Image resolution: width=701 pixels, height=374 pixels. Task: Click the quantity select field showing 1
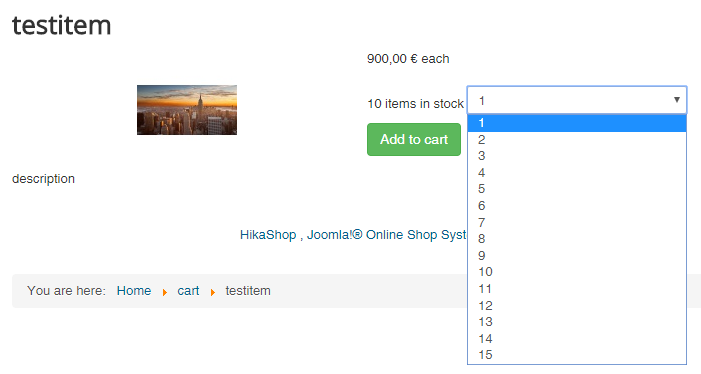coord(577,100)
